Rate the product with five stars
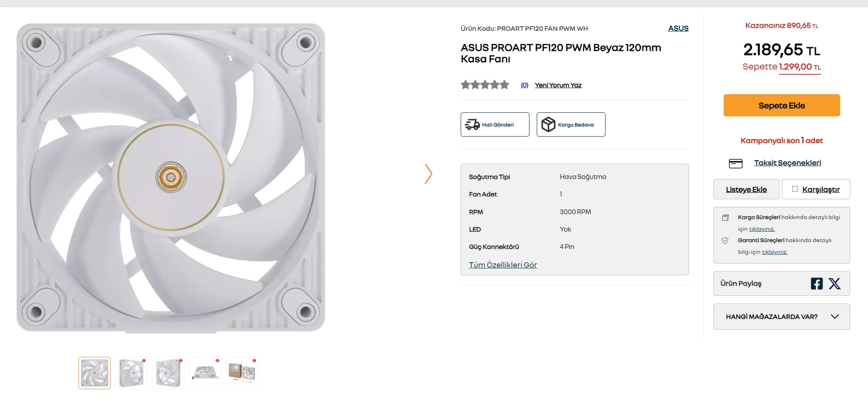The height and width of the screenshot is (407, 868). coord(504,85)
